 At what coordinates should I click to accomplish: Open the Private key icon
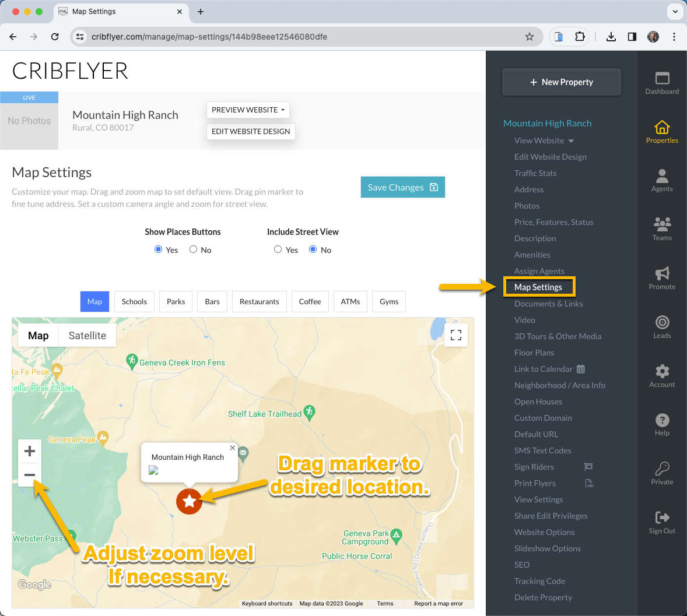coord(661,469)
